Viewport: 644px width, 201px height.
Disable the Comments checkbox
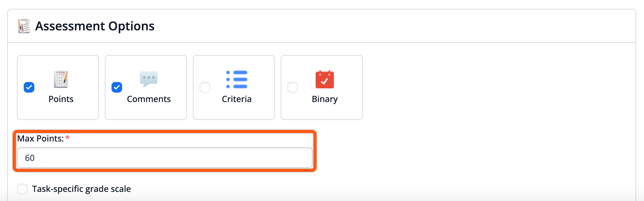(x=117, y=87)
